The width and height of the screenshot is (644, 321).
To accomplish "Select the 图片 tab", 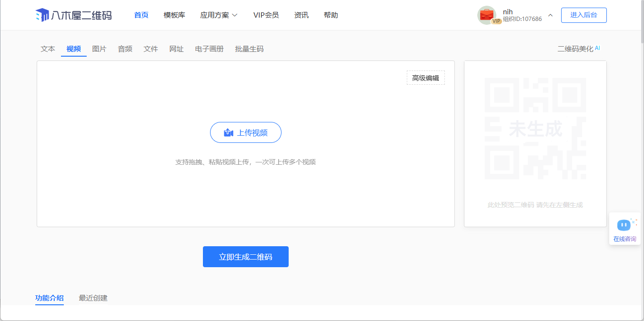I will [100, 49].
